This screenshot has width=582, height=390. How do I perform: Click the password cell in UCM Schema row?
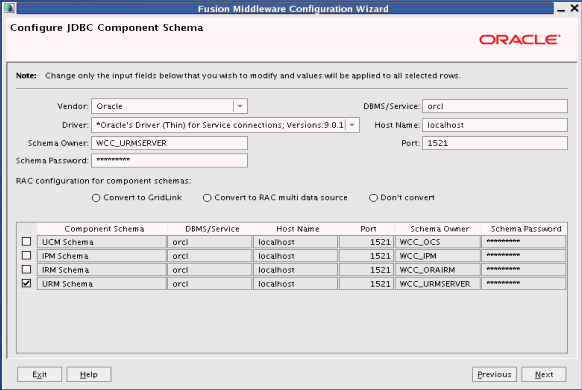pyautogui.click(x=524, y=242)
